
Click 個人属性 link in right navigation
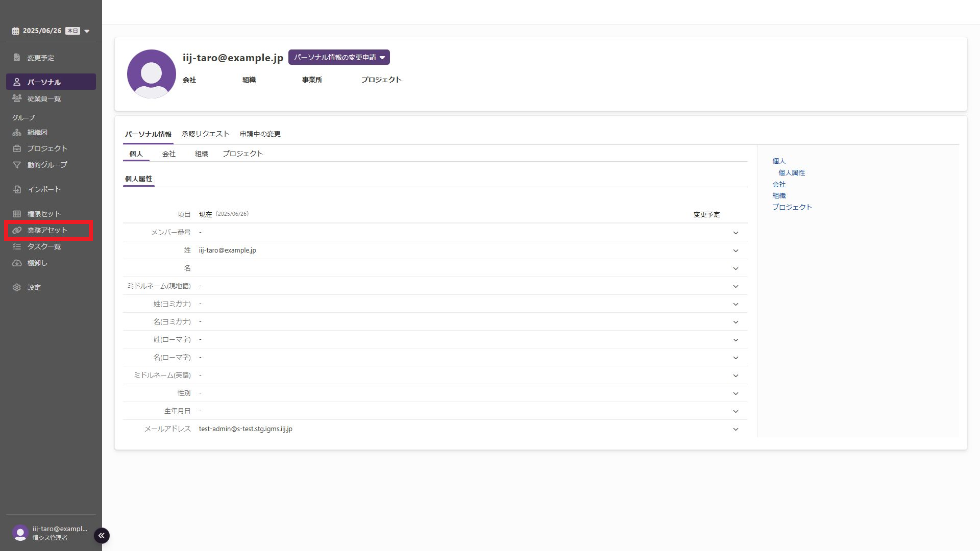(x=792, y=172)
